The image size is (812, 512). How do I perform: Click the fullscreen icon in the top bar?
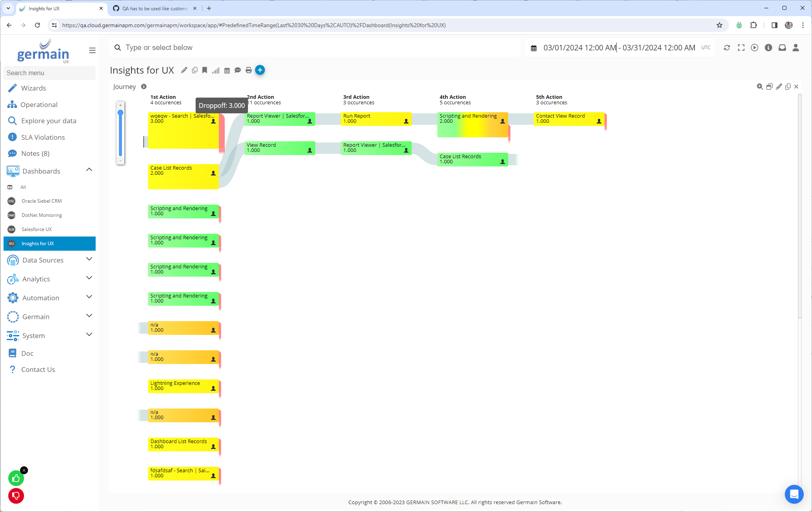coord(741,48)
